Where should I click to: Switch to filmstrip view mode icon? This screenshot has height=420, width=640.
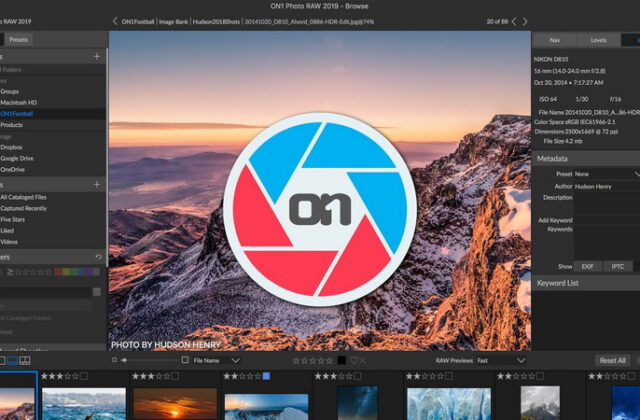(x=13, y=360)
